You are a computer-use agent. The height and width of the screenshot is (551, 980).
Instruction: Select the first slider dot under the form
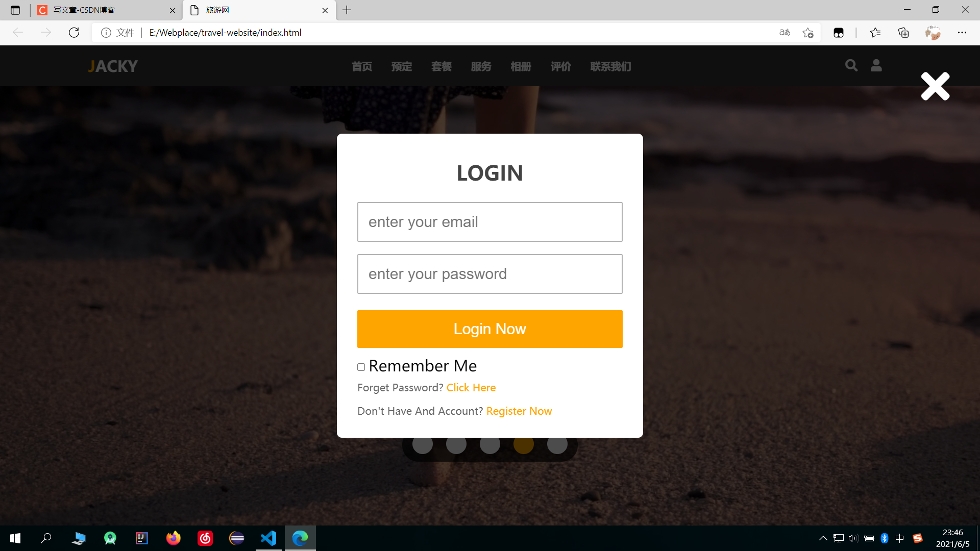point(422,444)
